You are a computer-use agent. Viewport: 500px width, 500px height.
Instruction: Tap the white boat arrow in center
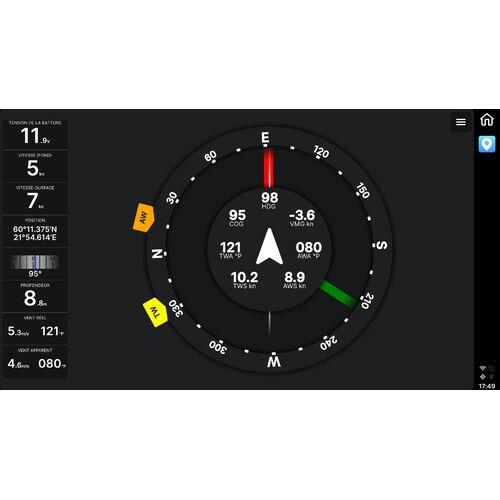pyautogui.click(x=269, y=246)
